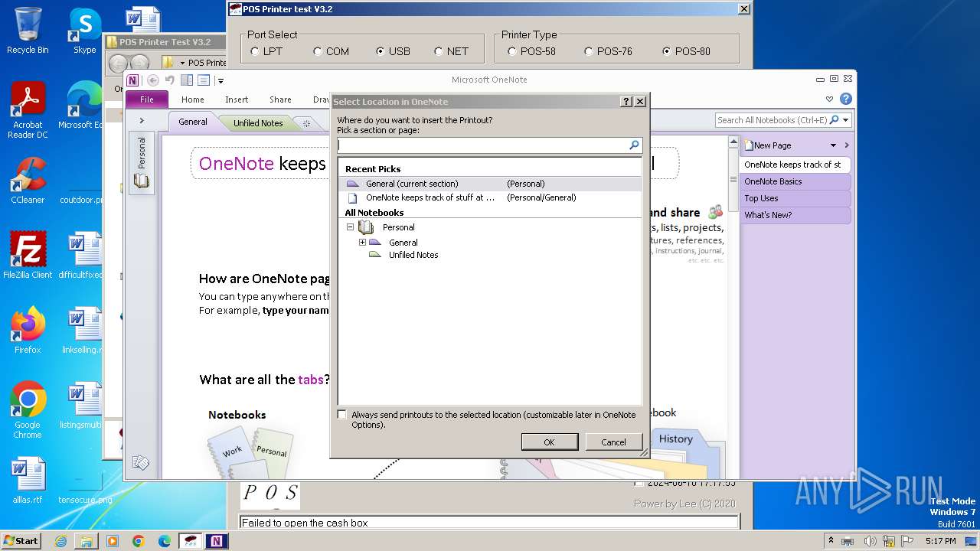Expand the General section tree node
Screen dimensions: 980x551
tap(362, 243)
